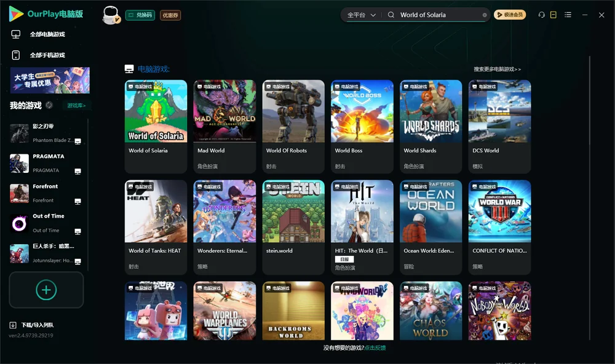Select PRAGMATA in my games

46,163
